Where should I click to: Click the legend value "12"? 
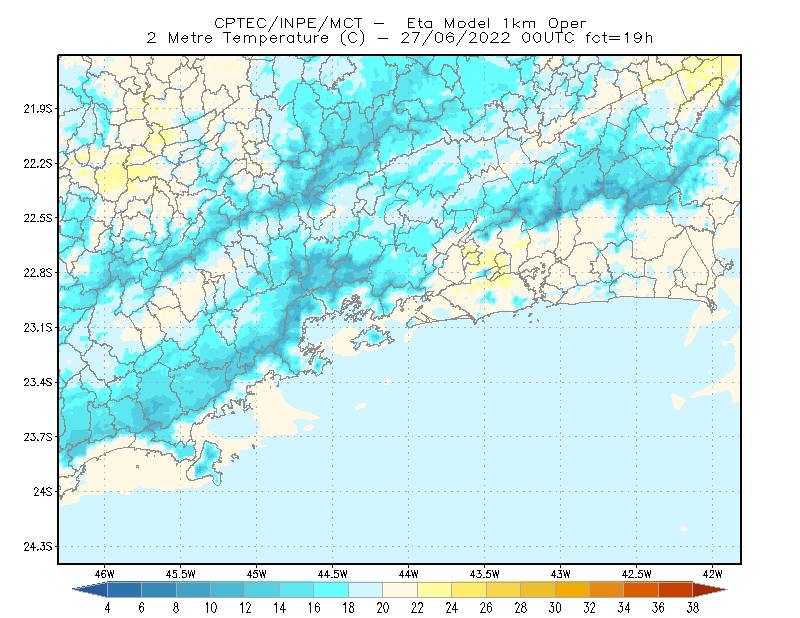(245, 608)
